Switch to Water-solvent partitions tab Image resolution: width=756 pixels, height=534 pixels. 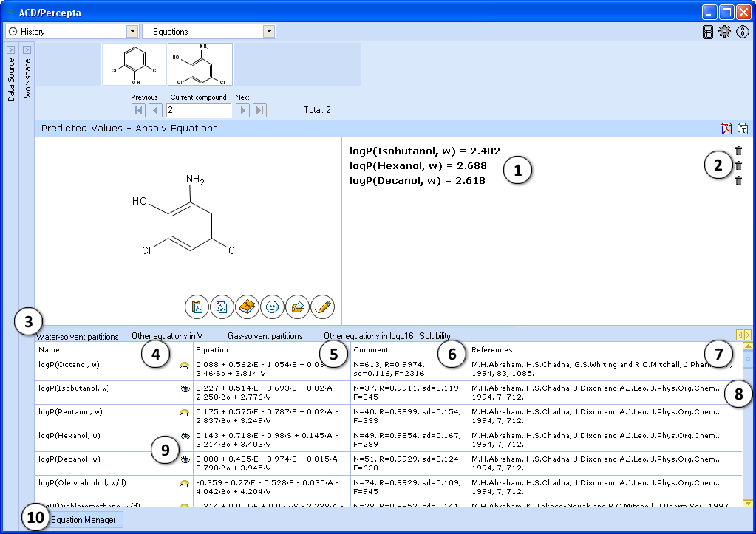pos(77,336)
